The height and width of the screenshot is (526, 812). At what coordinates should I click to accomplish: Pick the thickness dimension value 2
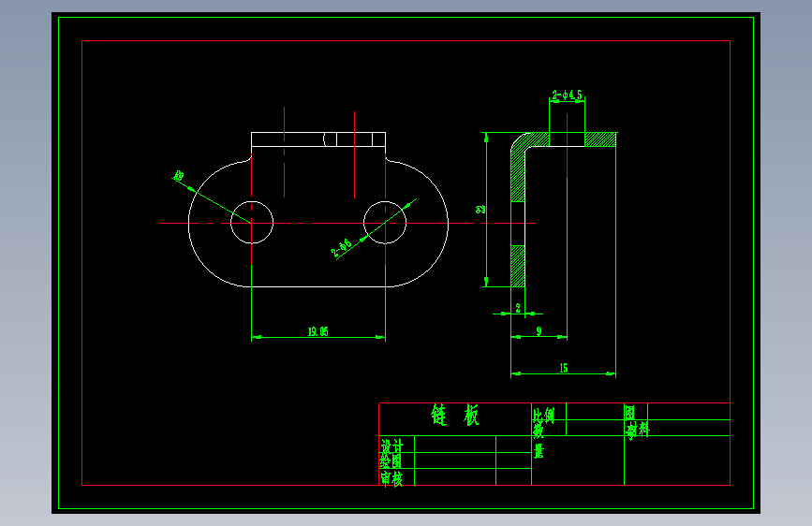(518, 308)
